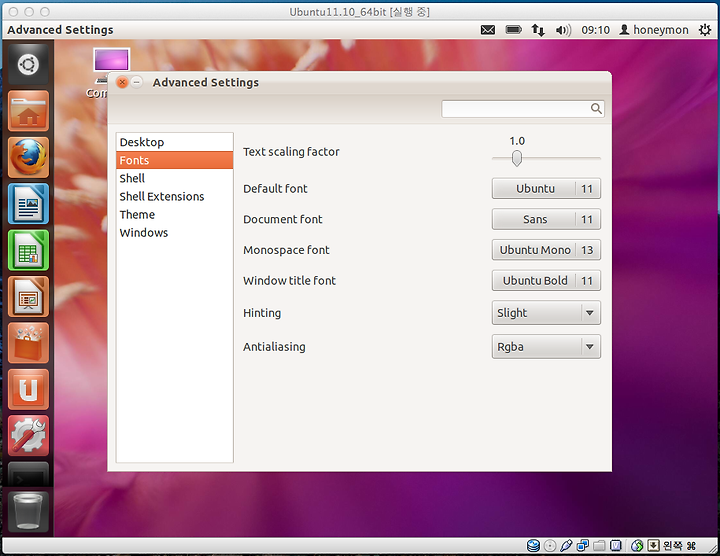720x556 pixels.
Task: Open the Hinting dropdown set to Slight
Action: click(546, 313)
